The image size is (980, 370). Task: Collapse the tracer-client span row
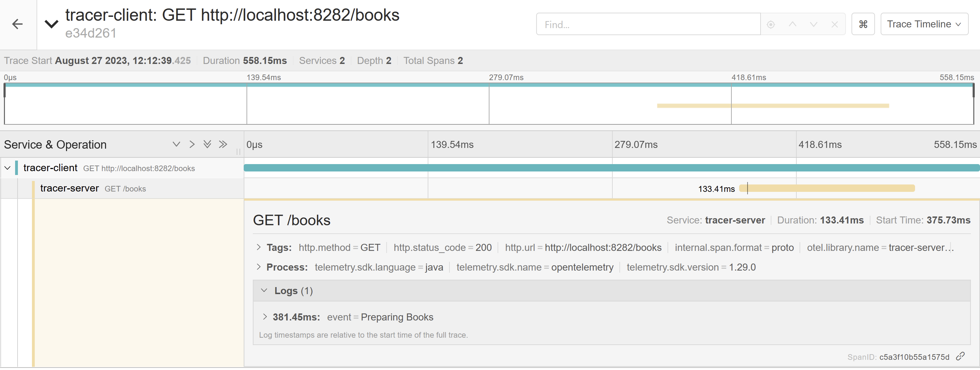pos(7,168)
